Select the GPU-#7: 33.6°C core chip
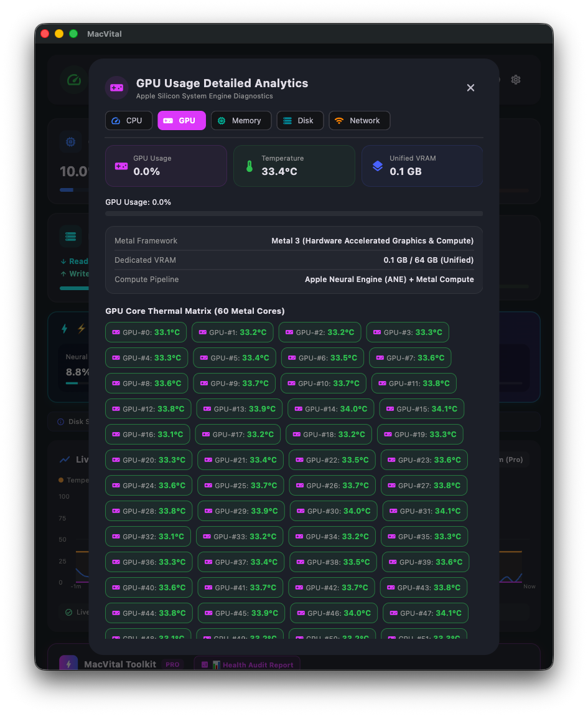The height and width of the screenshot is (716, 588). 411,357
